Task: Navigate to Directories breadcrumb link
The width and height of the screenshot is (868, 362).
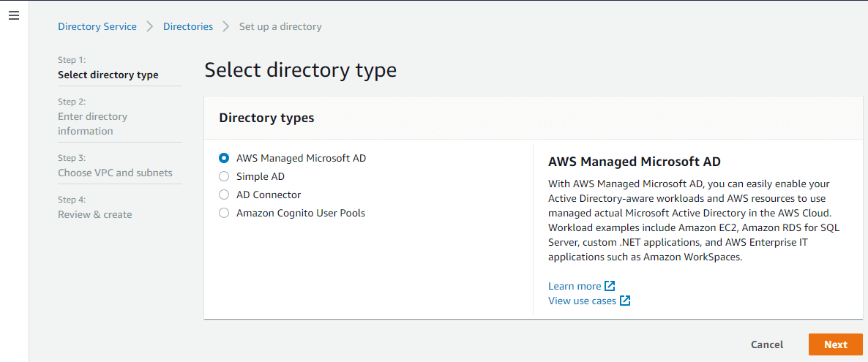Action: click(188, 26)
